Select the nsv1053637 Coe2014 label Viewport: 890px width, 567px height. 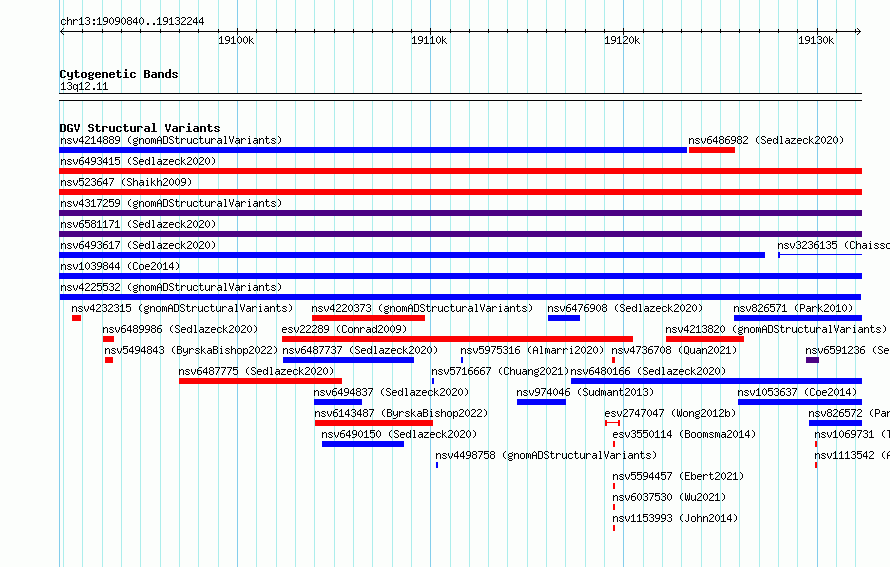[797, 392]
